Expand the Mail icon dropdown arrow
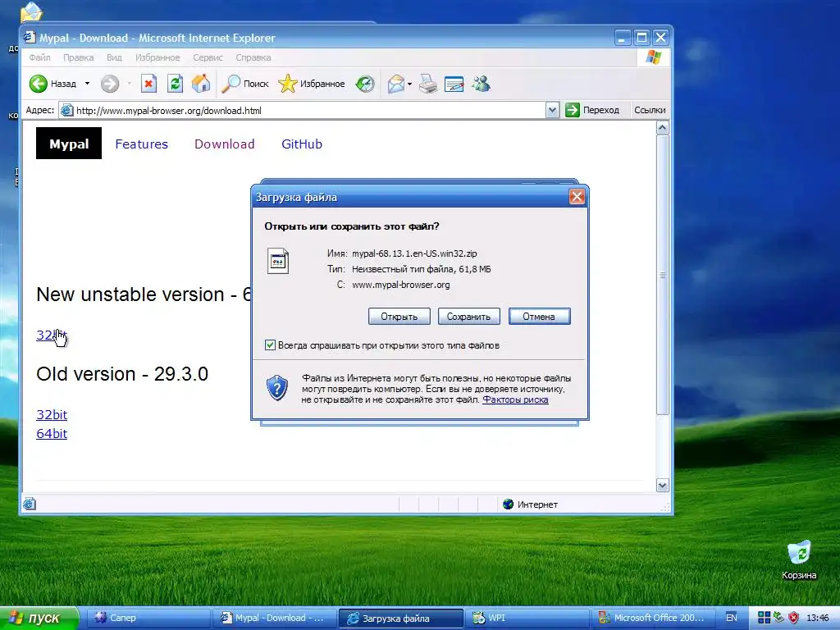Screen dimensions: 840x630 click(410, 84)
